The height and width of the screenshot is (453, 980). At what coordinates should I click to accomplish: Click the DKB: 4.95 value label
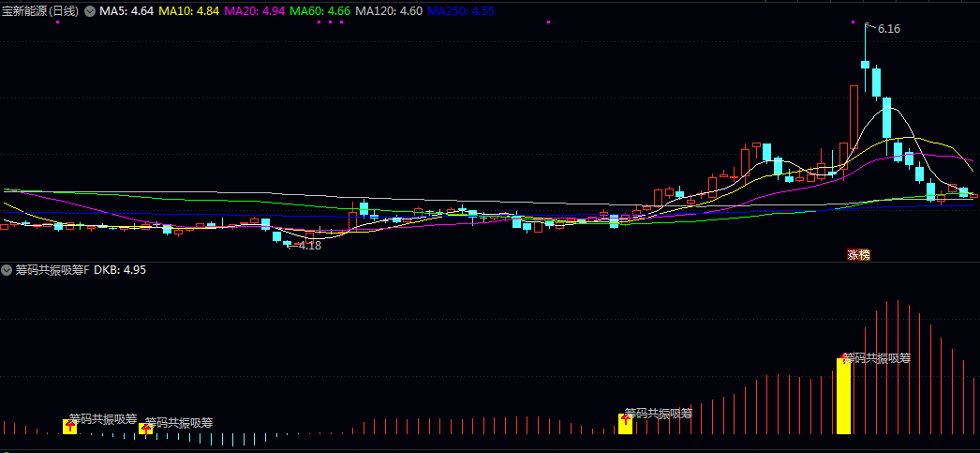tap(120, 270)
